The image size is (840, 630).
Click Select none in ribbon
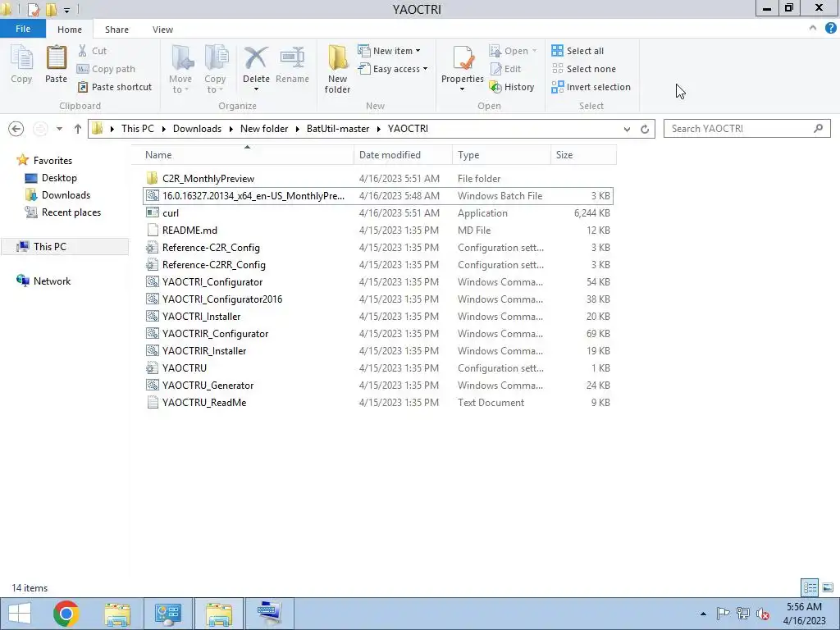click(584, 69)
